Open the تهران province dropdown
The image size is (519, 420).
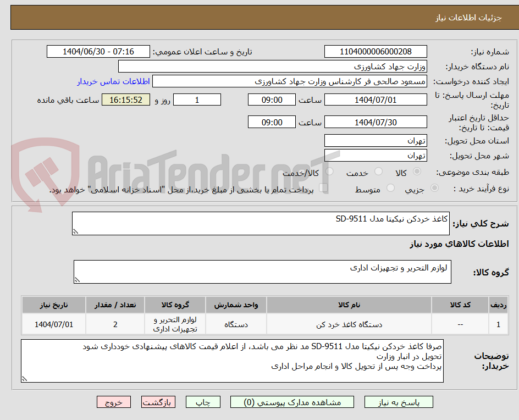376,140
